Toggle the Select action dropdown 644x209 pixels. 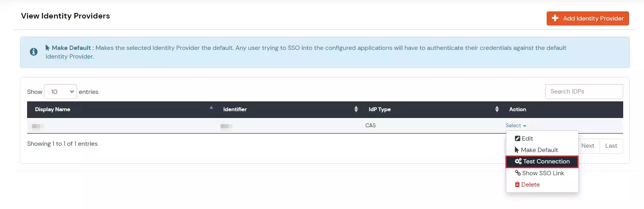coord(516,126)
